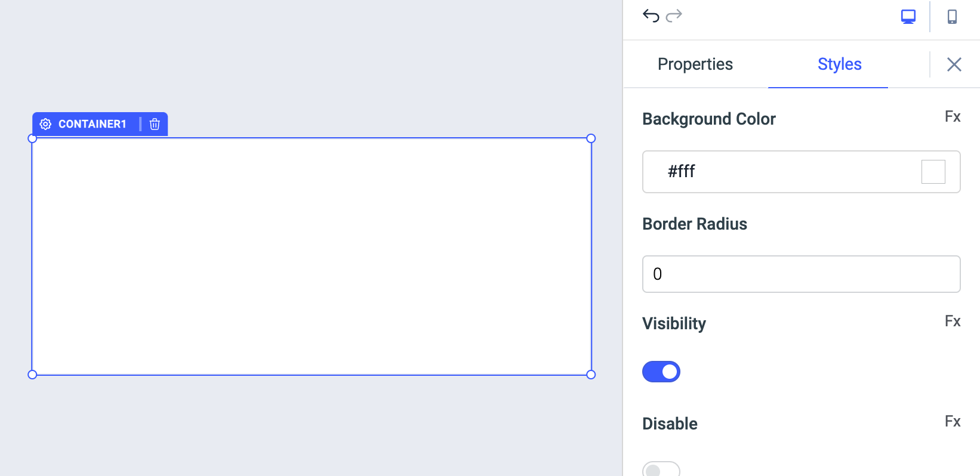Select the Styles tab
980x476 pixels.
click(839, 64)
